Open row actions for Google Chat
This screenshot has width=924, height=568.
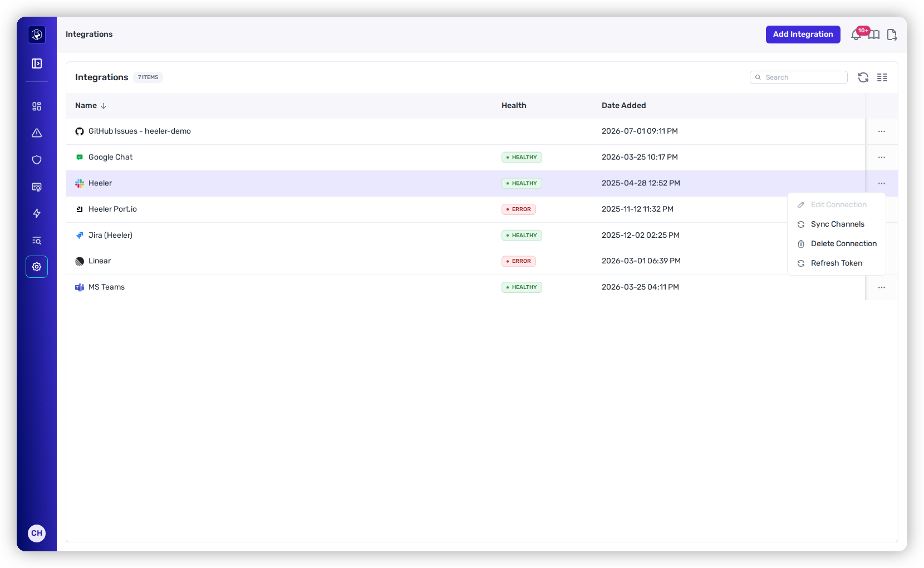pyautogui.click(x=882, y=158)
